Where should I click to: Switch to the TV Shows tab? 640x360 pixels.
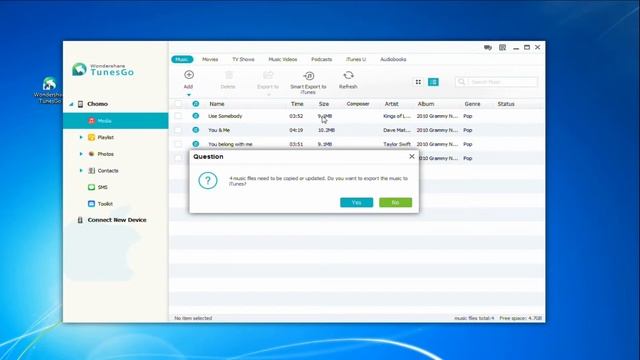[243, 59]
